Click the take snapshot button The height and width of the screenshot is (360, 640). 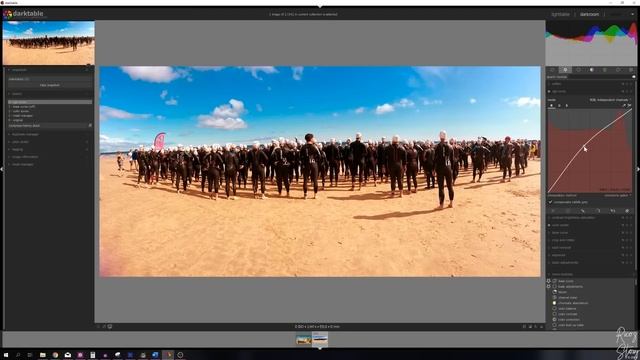tap(50, 85)
